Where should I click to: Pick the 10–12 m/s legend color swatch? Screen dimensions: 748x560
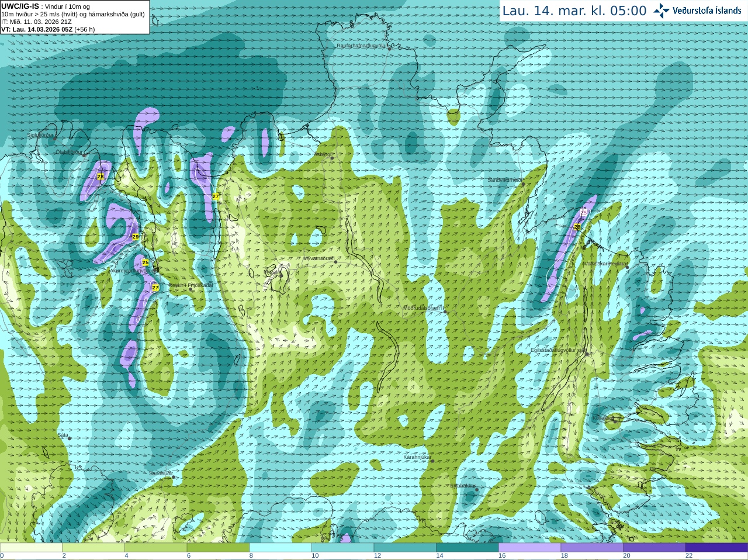342,548
